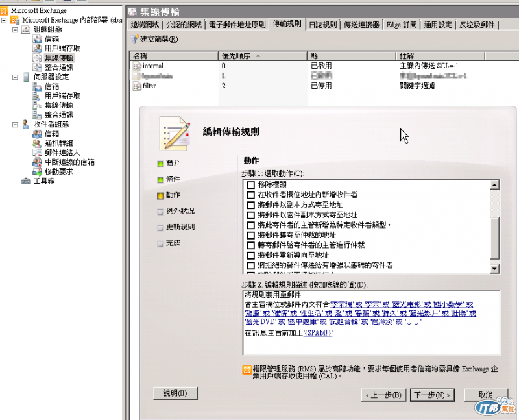Click the 組織組態 icon
The height and width of the screenshot is (420, 519).
26,29
